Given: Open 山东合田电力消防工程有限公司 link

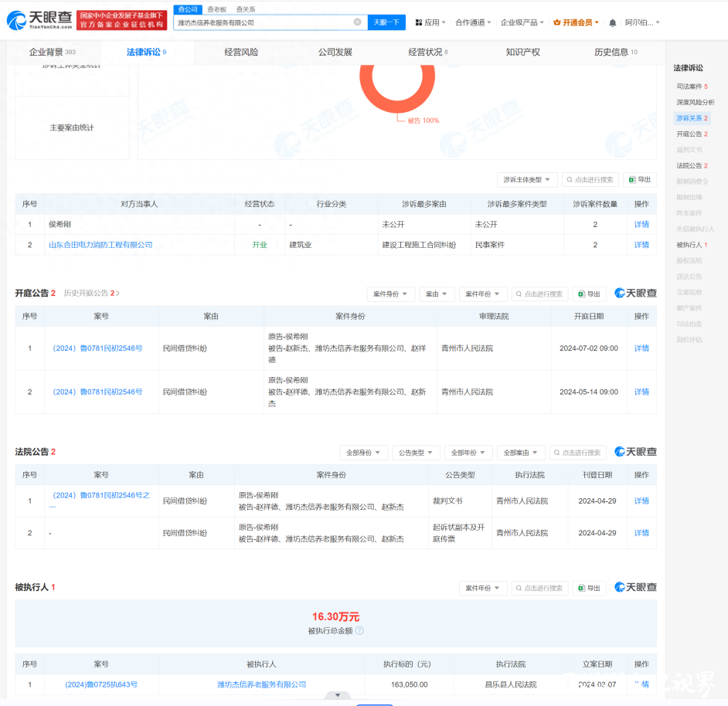Looking at the screenshot, I should (100, 245).
